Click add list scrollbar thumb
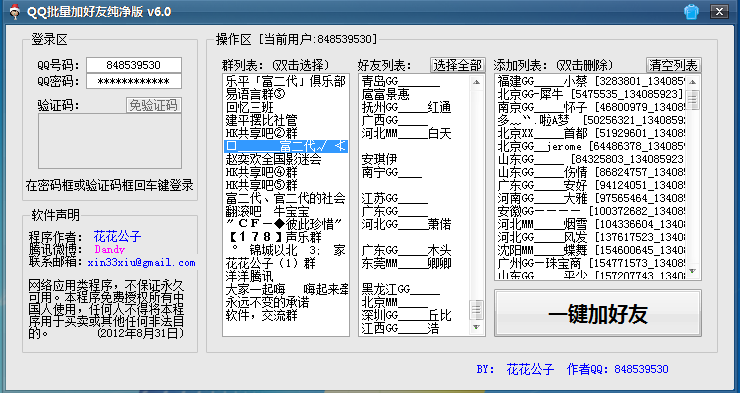740x393 pixels. 693,99
